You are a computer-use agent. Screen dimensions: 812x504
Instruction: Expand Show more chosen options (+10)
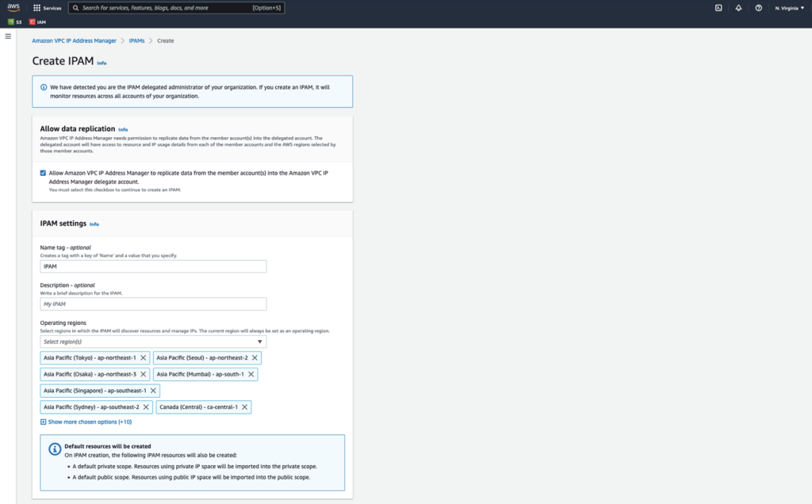pos(86,422)
